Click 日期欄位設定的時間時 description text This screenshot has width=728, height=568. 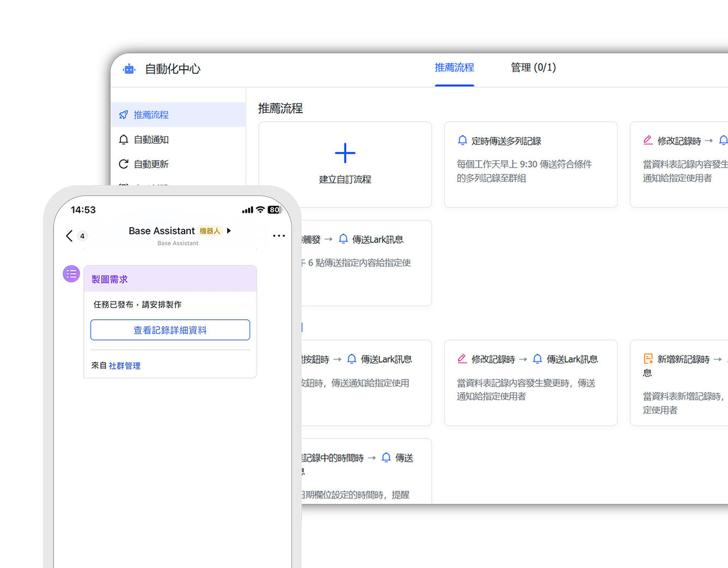(355, 495)
